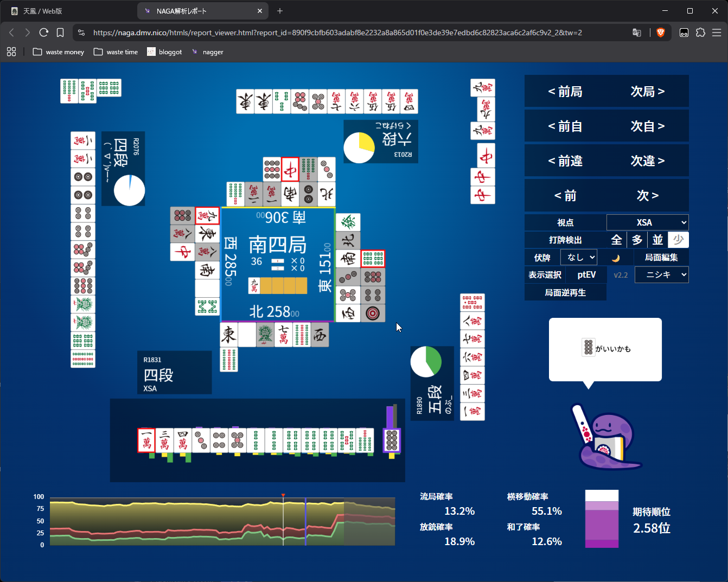Set 打牌検出 to 並
This screenshot has width=728, height=582.
click(x=657, y=240)
